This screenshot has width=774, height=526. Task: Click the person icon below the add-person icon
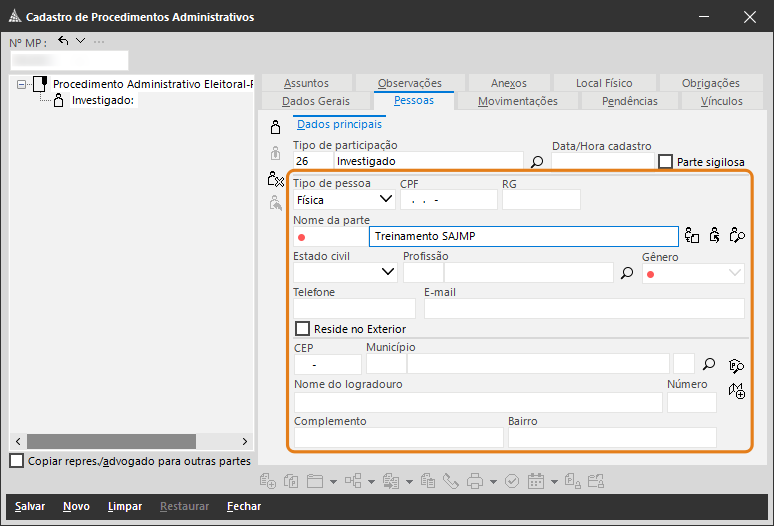pos(275,153)
